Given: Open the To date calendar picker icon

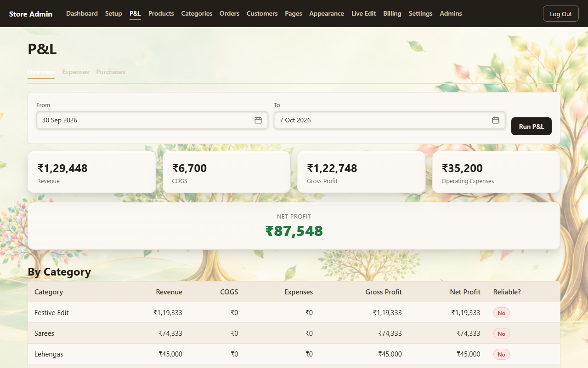Looking at the screenshot, I should pyautogui.click(x=496, y=120).
